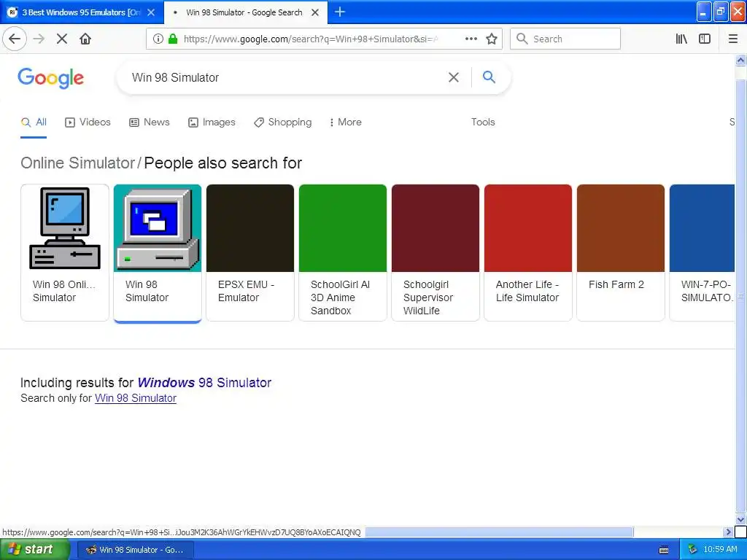Image resolution: width=747 pixels, height=560 pixels.
Task: Select Win 98 Simulator taskbar button
Action: 135,550
